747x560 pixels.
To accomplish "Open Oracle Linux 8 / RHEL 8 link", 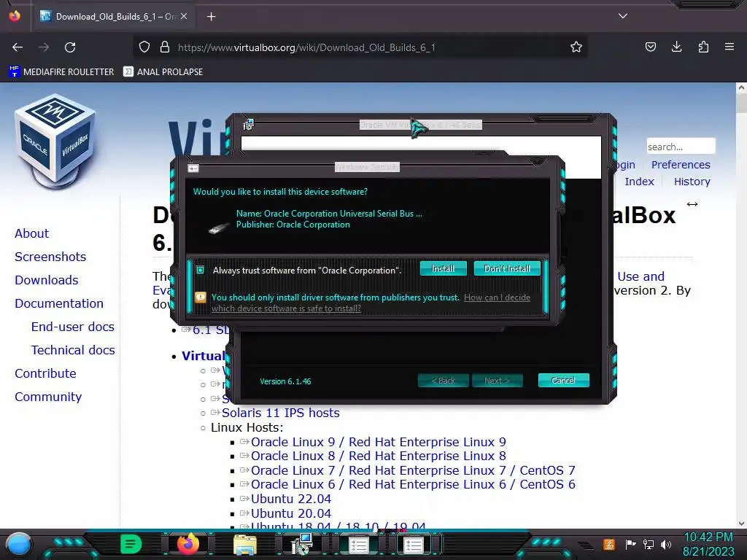I will 379,456.
